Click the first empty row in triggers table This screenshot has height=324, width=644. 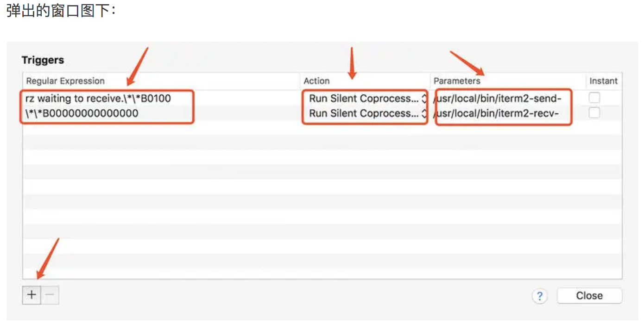pyautogui.click(x=322, y=128)
